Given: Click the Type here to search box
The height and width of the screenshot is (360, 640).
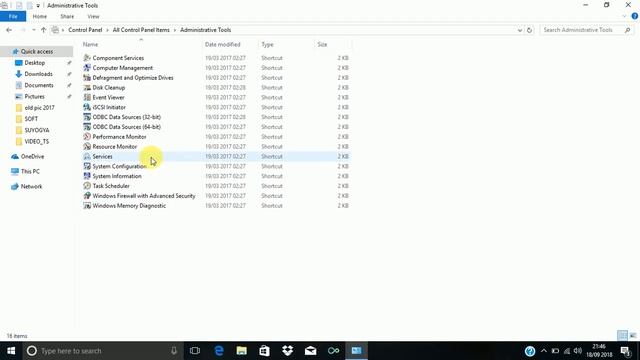Looking at the screenshot, I should (x=102, y=351).
